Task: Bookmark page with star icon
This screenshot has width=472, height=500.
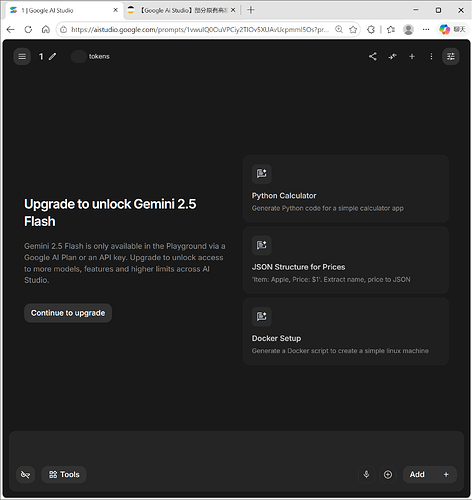Action: 353,30
